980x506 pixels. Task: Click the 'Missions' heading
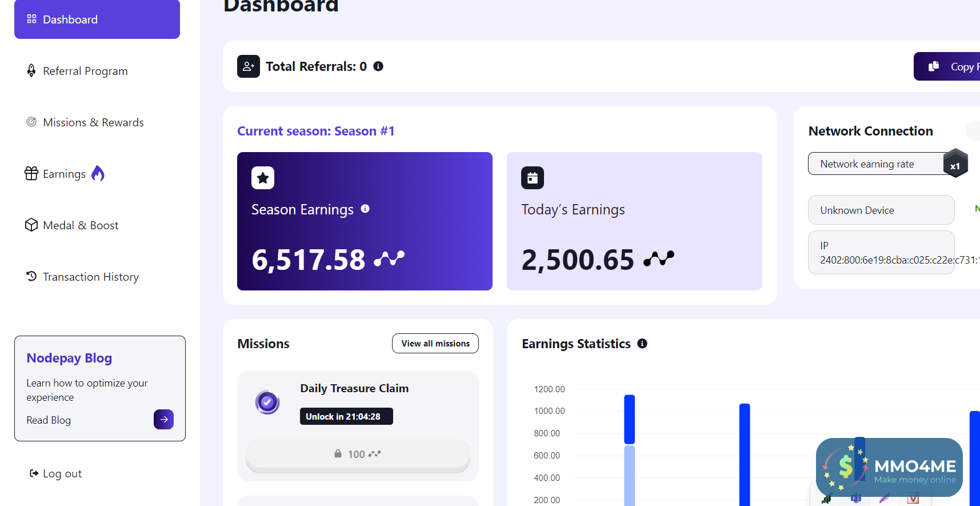(x=263, y=344)
